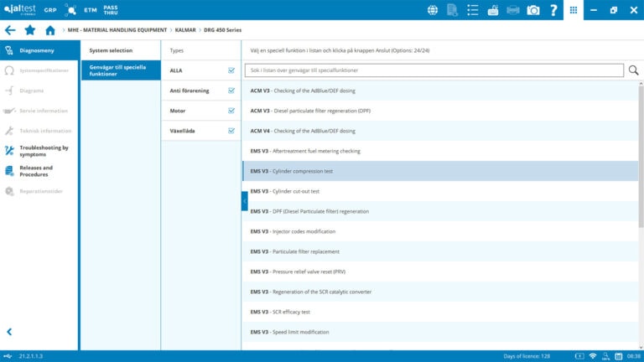The width and height of the screenshot is (644, 362).
Task: Select the Diagnosmeny sidebar item
Action: pos(39,50)
